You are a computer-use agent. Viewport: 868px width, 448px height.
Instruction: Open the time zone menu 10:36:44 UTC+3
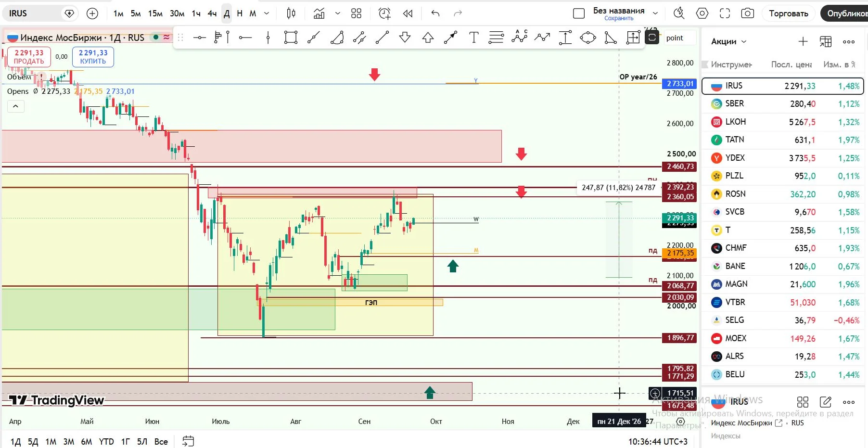click(658, 441)
